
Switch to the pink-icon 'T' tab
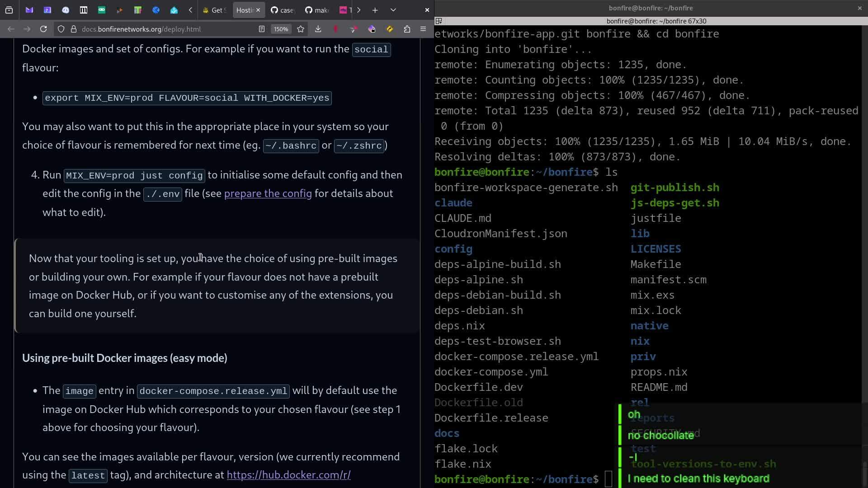coord(345,10)
